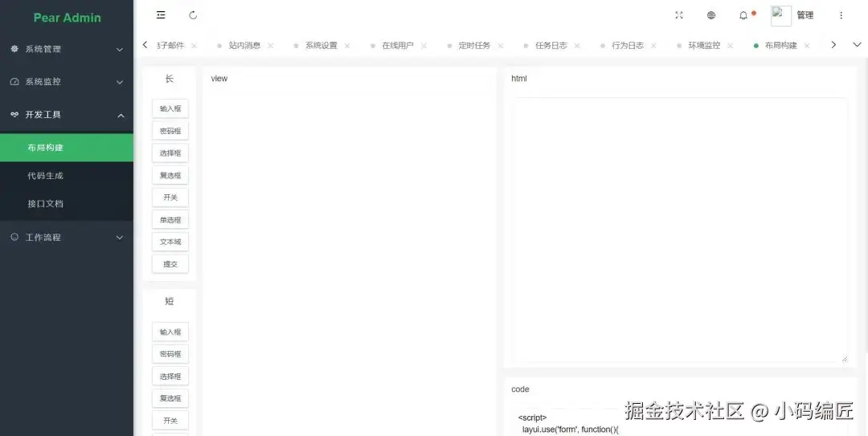Click the 文本域 button
This screenshot has height=436, width=868.
[x=170, y=242]
